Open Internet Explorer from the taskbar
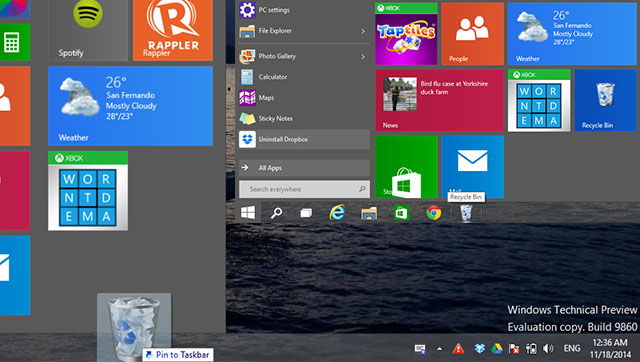 click(x=337, y=213)
